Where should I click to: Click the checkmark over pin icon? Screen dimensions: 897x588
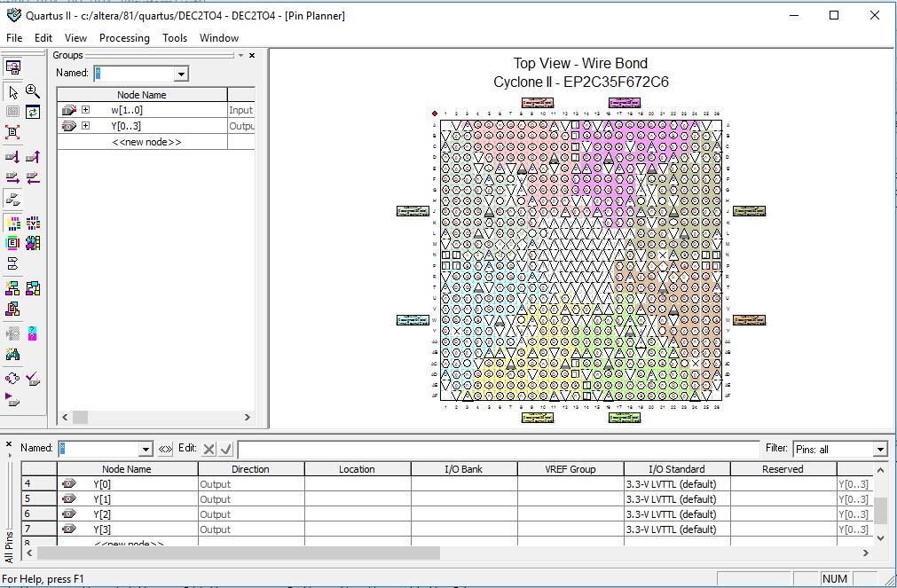point(33,378)
